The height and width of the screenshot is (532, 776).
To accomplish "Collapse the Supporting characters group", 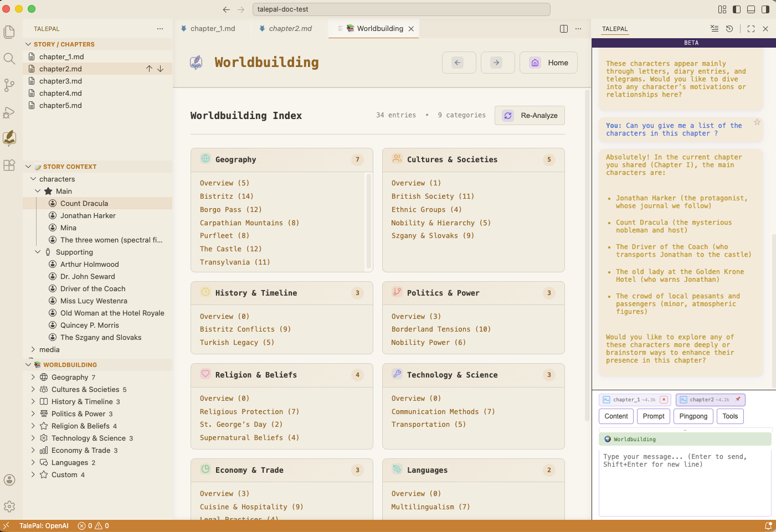I will pyautogui.click(x=38, y=252).
